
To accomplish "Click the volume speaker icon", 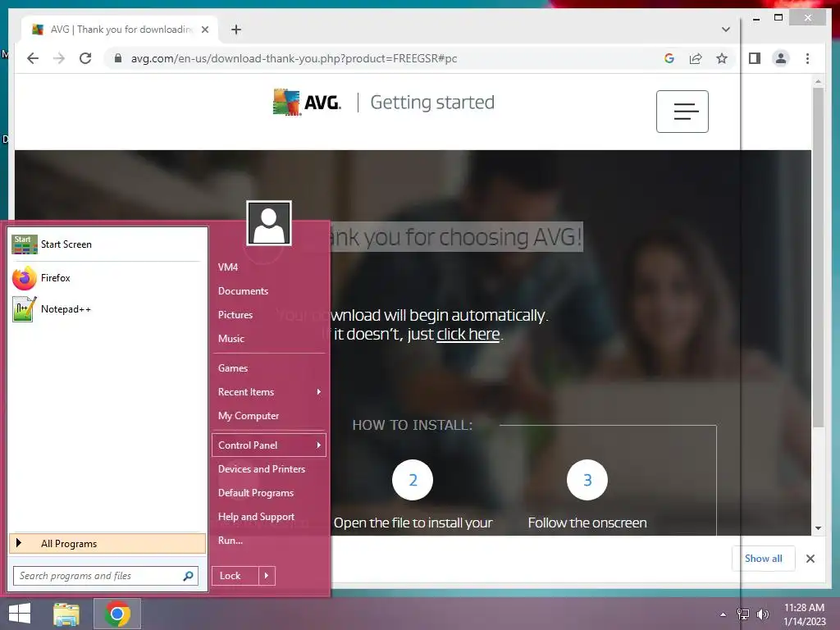I will coord(762,614).
